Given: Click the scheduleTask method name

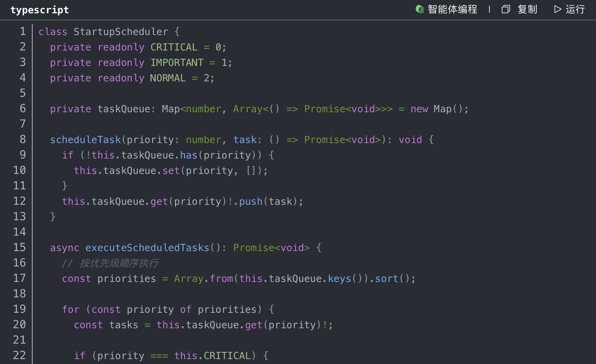Looking at the screenshot, I should [x=86, y=140].
